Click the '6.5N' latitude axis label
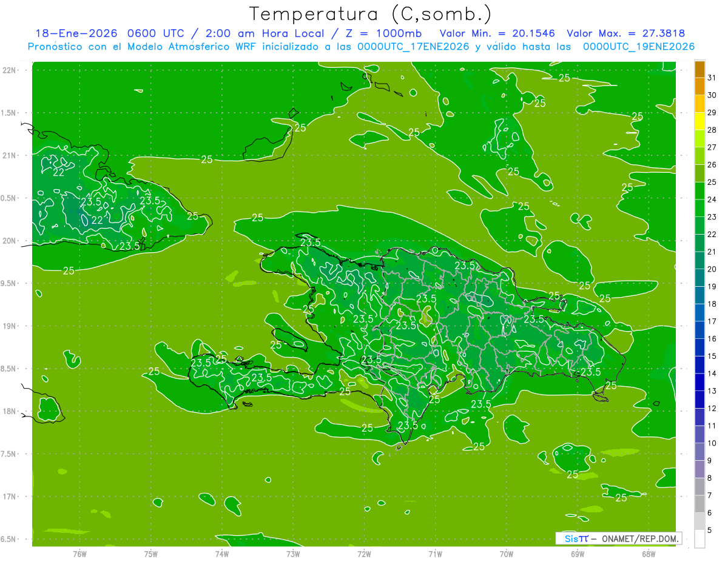Screen dimensions: 728x562 coord(10,540)
